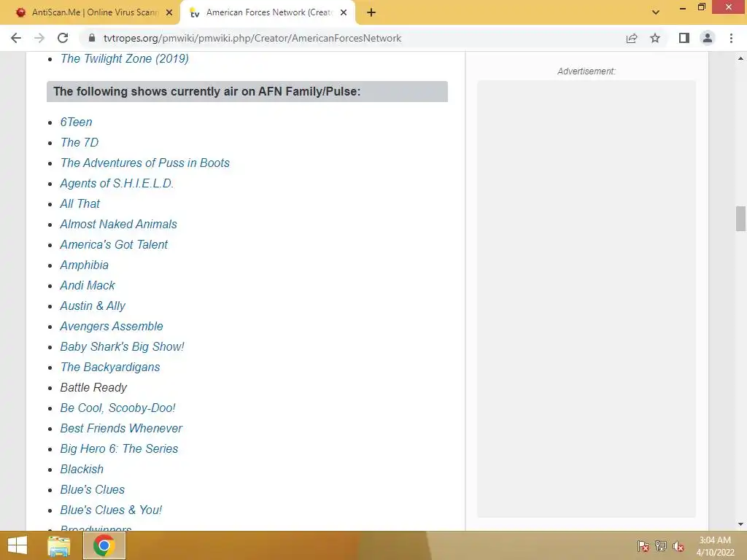Open Be Cool, Scooby-Doo! link
The height and width of the screenshot is (560, 747).
click(x=117, y=408)
